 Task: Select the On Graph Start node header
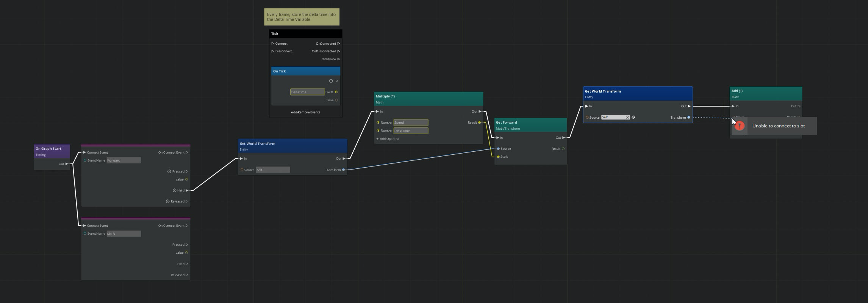(x=52, y=151)
